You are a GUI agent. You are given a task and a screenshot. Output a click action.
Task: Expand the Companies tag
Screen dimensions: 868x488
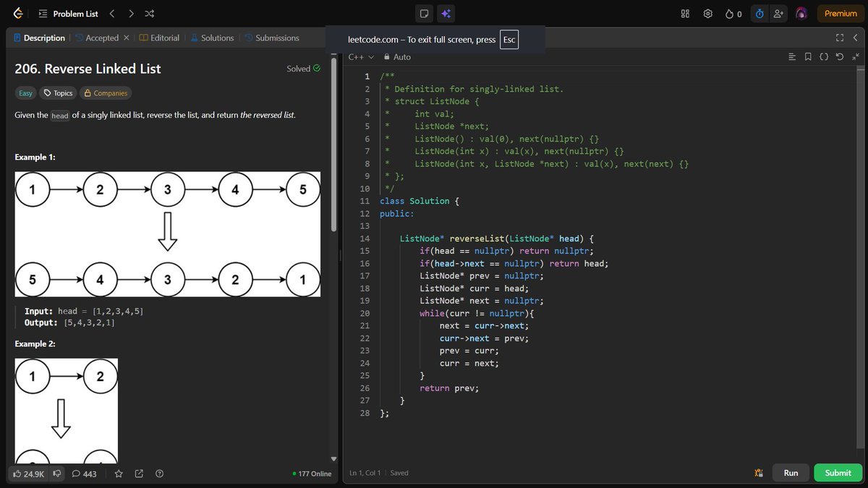click(x=106, y=93)
